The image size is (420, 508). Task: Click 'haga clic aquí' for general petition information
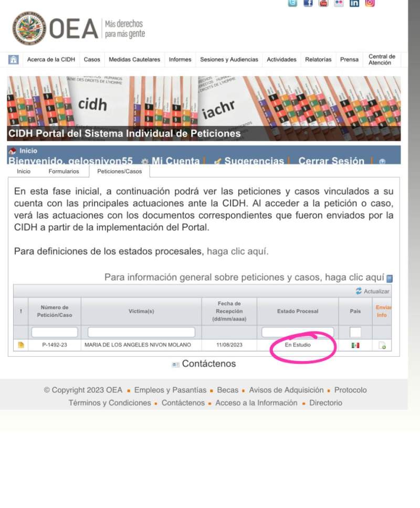click(x=354, y=277)
